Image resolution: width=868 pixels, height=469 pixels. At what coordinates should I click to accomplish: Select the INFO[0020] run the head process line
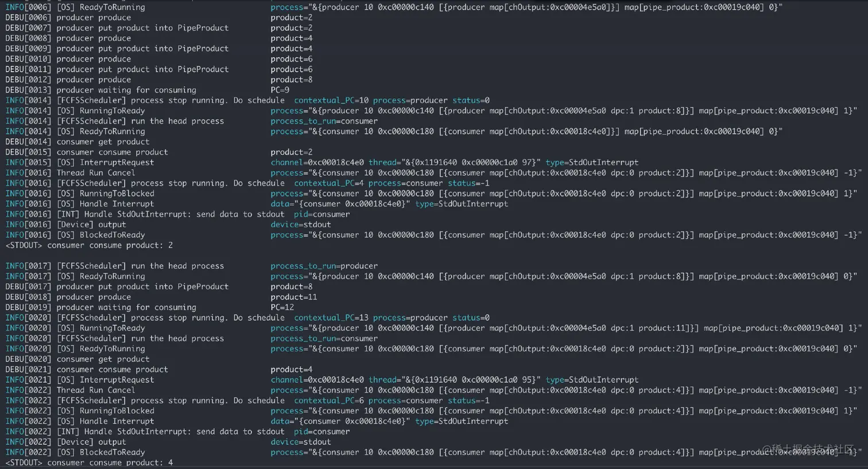click(192, 338)
